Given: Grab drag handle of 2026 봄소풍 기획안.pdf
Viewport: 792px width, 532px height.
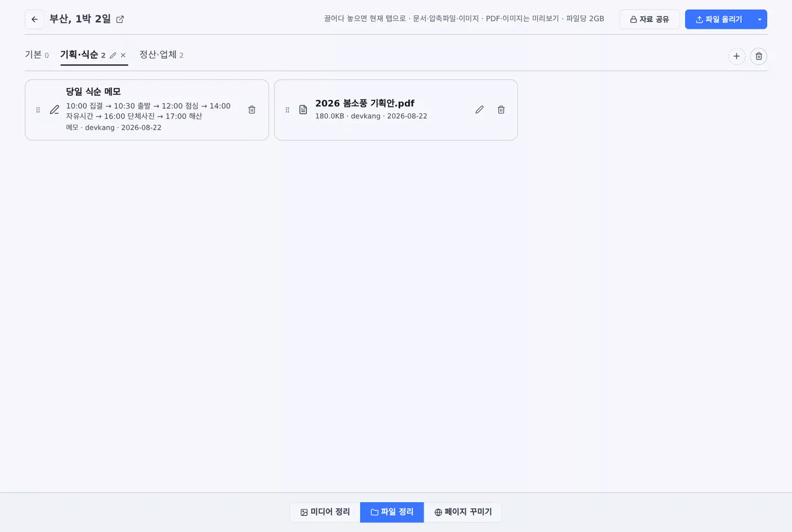Looking at the screenshot, I should pos(287,110).
